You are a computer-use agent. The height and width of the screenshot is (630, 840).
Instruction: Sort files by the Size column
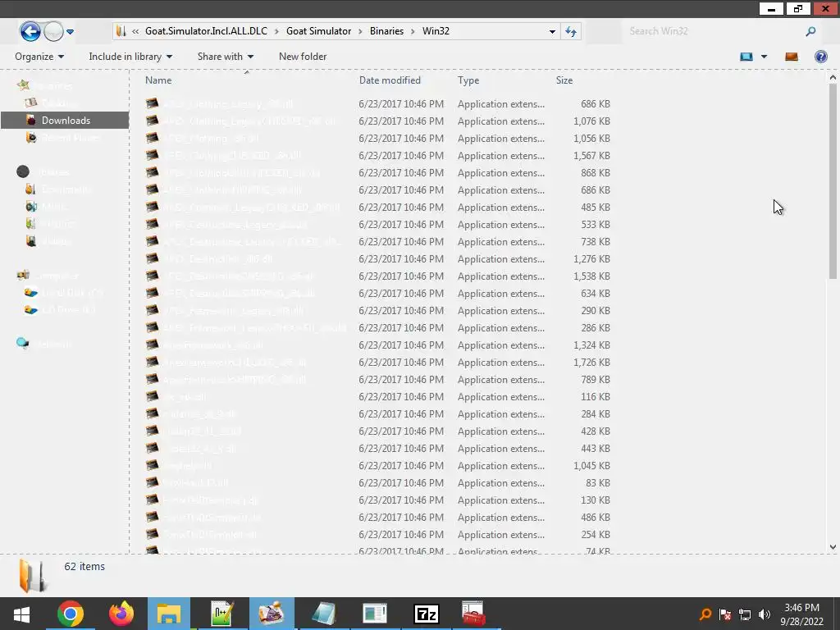(564, 80)
